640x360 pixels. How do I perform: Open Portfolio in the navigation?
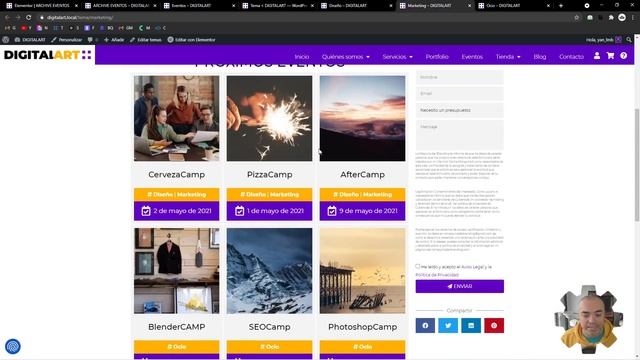click(437, 57)
